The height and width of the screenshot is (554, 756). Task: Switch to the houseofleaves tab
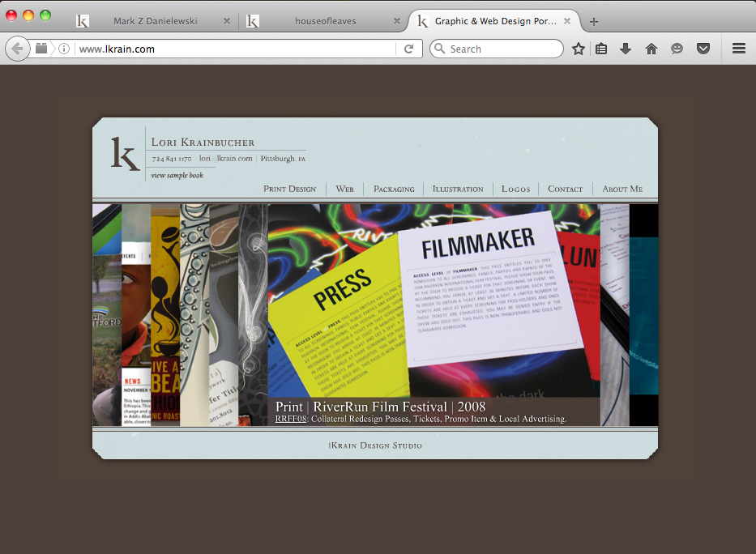324,21
